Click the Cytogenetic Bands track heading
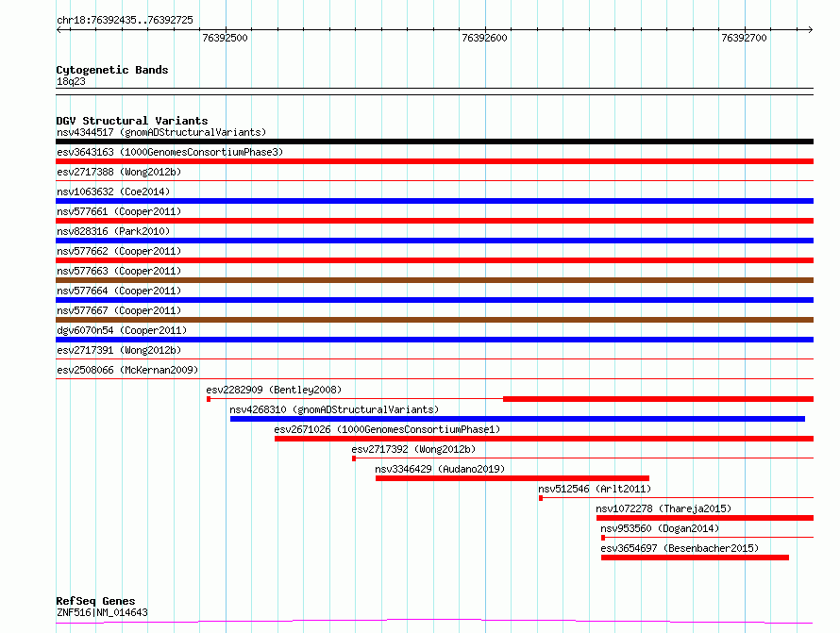The width and height of the screenshot is (840, 633). tap(112, 70)
